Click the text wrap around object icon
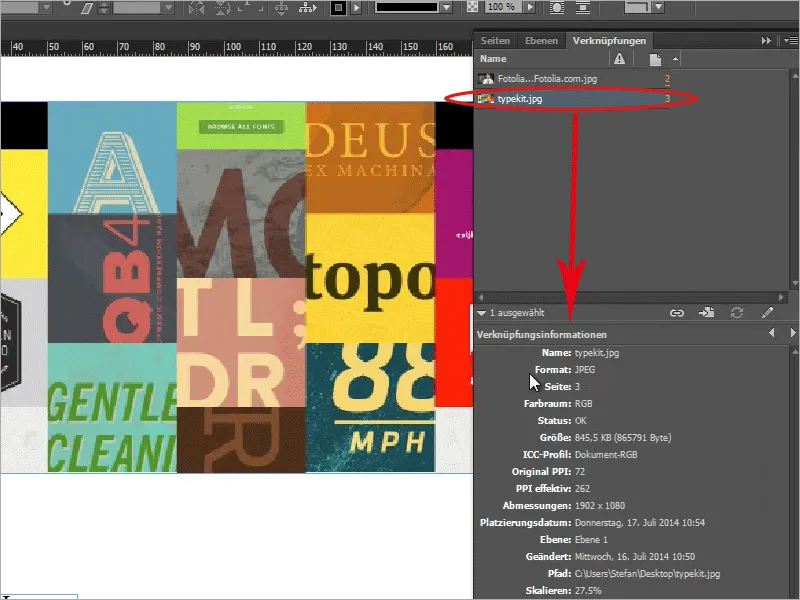 click(x=557, y=8)
